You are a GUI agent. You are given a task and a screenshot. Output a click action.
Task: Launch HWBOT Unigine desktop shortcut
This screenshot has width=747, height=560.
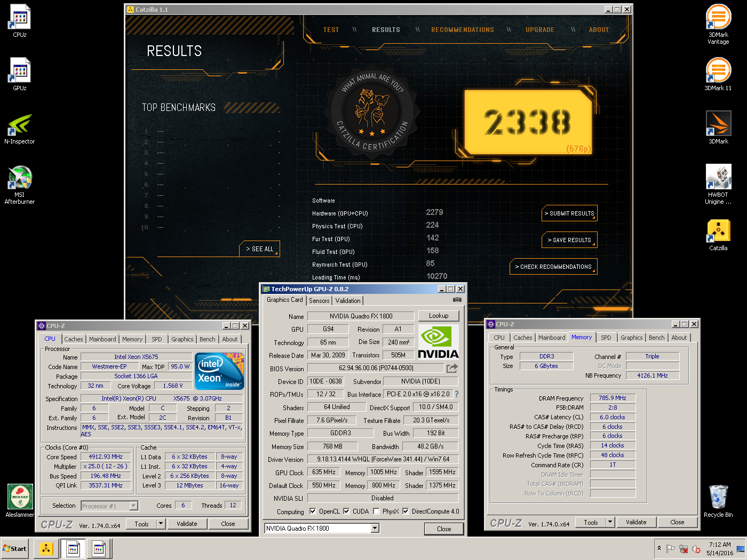tap(718, 185)
